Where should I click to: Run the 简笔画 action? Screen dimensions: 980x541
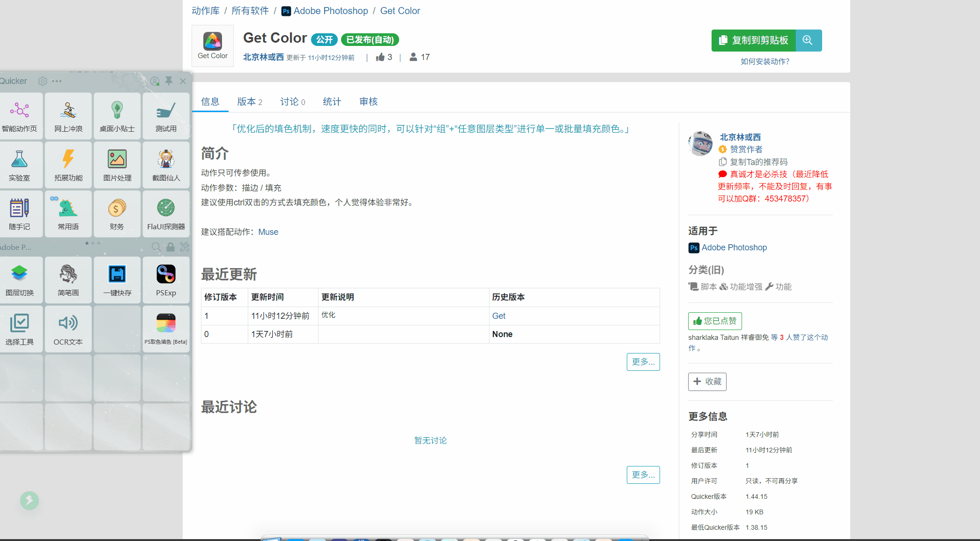(68, 280)
